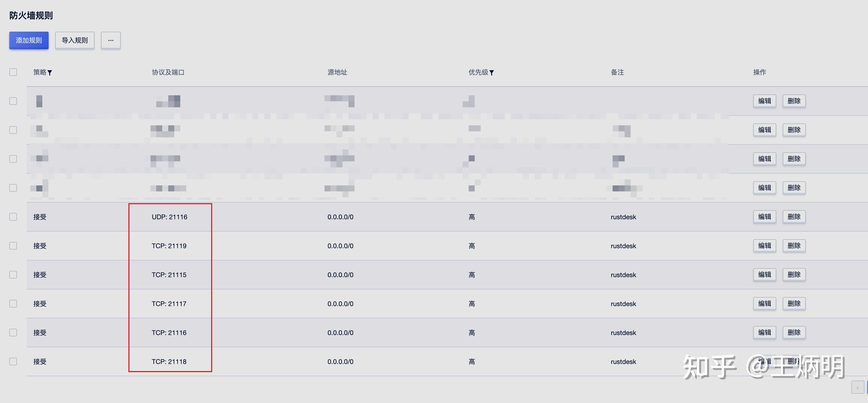Screen dimensions: 868x403
Task: Open the 策略 column filter icon
Action: pyautogui.click(x=50, y=73)
